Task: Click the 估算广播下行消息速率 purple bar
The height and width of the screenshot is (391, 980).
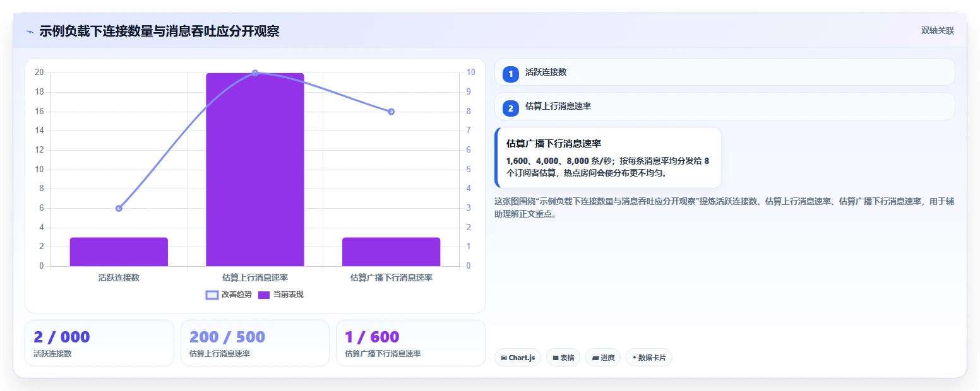Action: [391, 252]
